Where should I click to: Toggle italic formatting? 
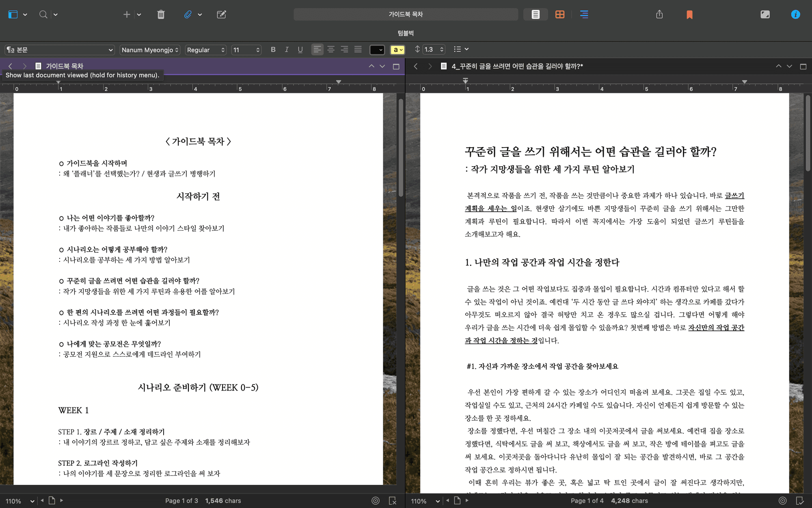coord(287,50)
